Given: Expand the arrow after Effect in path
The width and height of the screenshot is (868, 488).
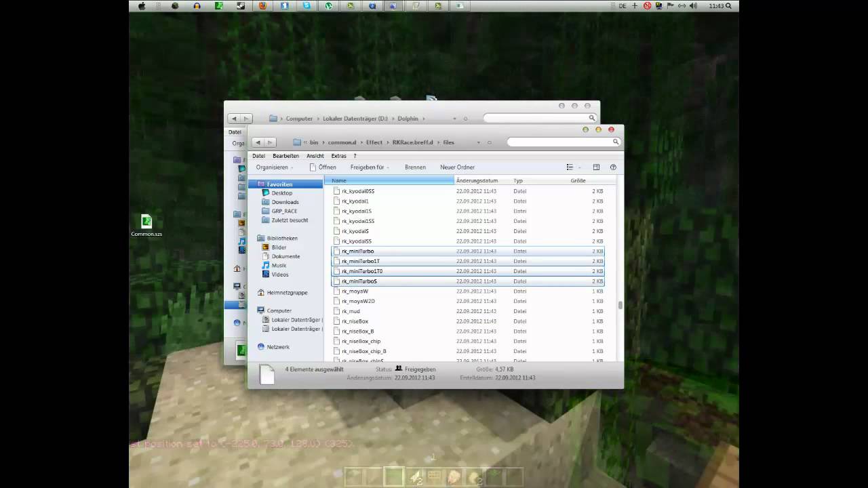Looking at the screenshot, I should [x=387, y=142].
